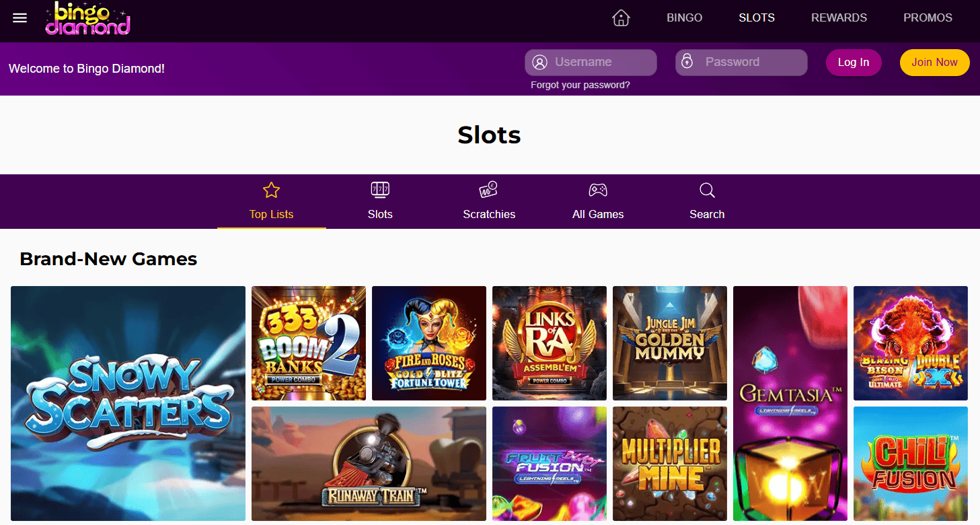
Task: Switch to the All Games category tab
Action: point(598,214)
